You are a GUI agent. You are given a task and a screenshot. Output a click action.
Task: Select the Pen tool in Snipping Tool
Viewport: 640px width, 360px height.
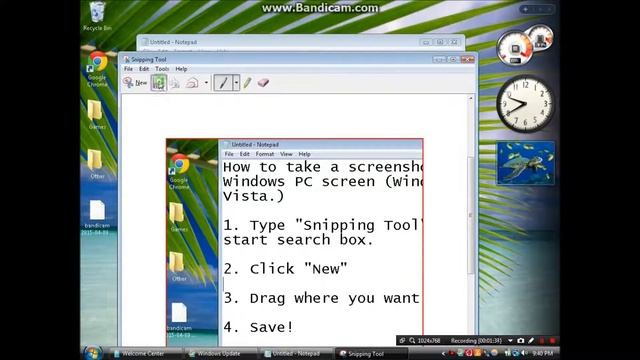pos(223,83)
